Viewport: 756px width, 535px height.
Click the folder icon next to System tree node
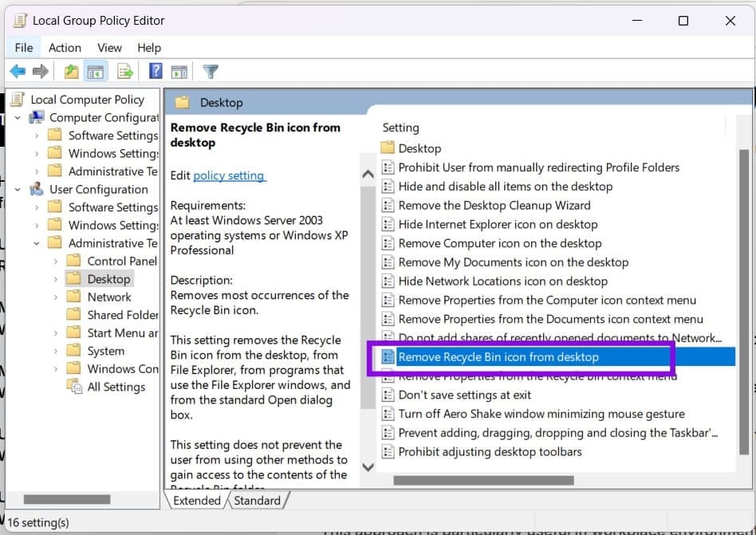pos(73,350)
